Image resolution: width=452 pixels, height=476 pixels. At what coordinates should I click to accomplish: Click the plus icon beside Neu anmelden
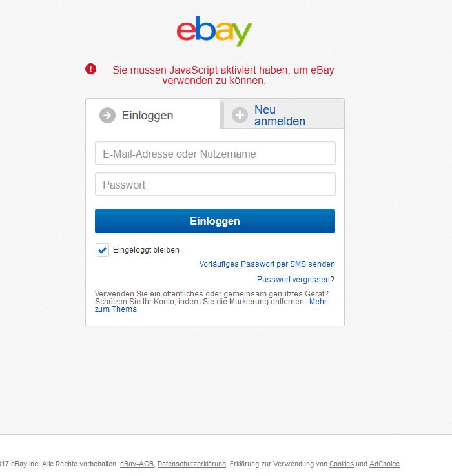pyautogui.click(x=240, y=115)
